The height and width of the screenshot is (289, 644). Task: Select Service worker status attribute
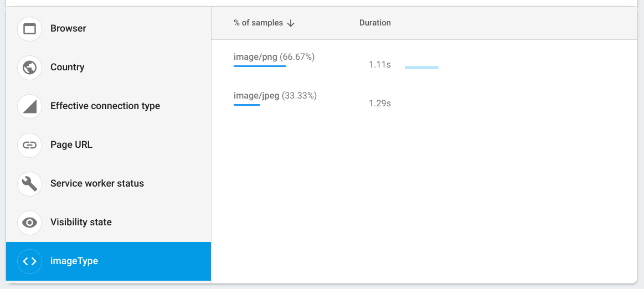tap(97, 184)
